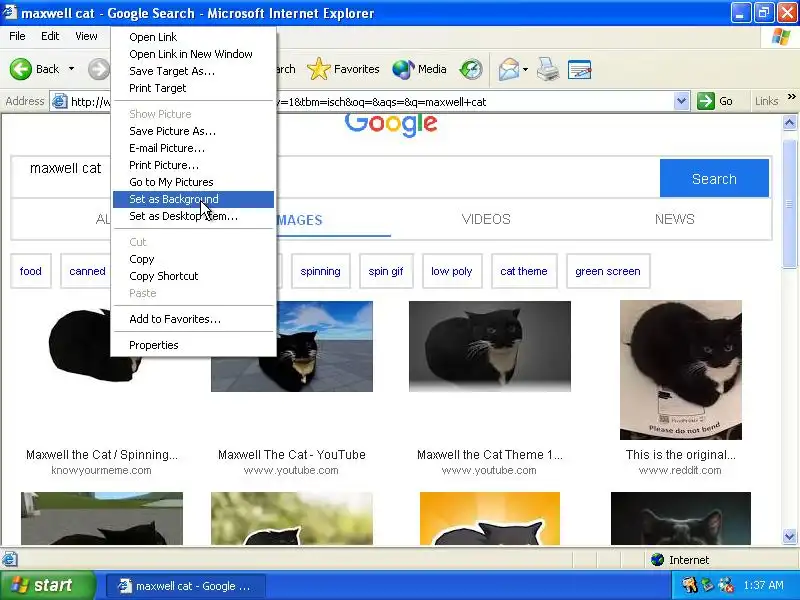800x600 pixels.
Task: Click the Google logo
Action: (x=391, y=124)
